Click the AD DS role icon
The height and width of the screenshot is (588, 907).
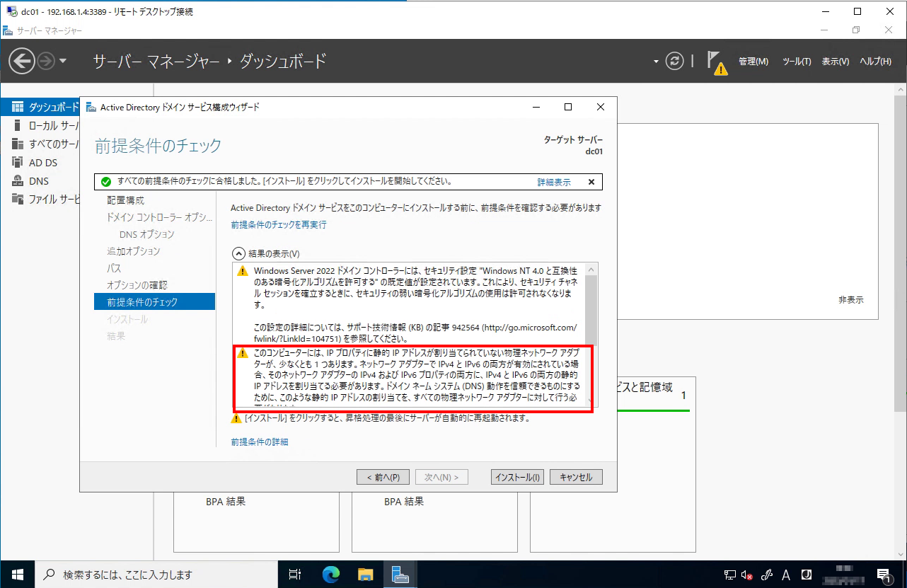coord(18,162)
